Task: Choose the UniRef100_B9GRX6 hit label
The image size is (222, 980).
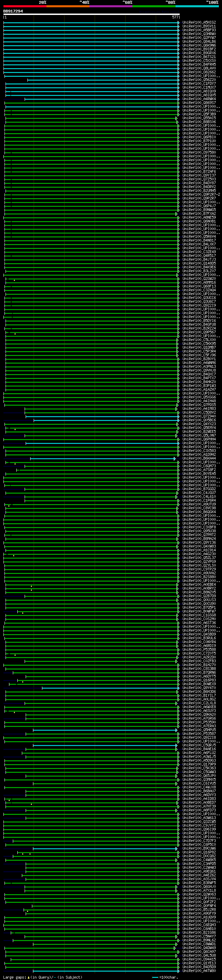Action: click(x=199, y=53)
